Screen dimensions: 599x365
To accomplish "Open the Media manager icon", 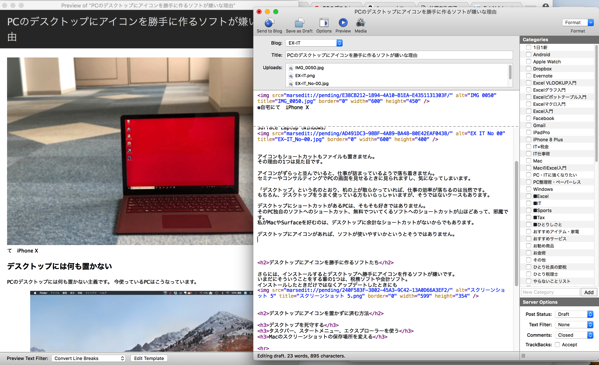I will [360, 23].
